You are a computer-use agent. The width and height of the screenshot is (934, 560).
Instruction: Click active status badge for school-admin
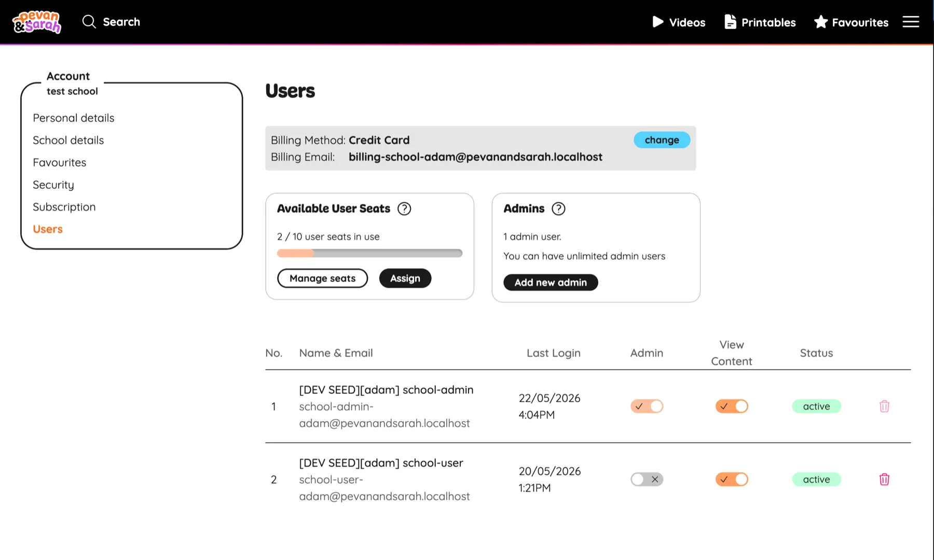coord(816,406)
